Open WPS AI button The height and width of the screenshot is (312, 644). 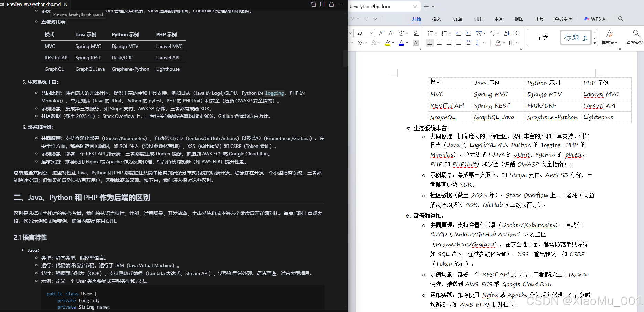click(x=595, y=19)
